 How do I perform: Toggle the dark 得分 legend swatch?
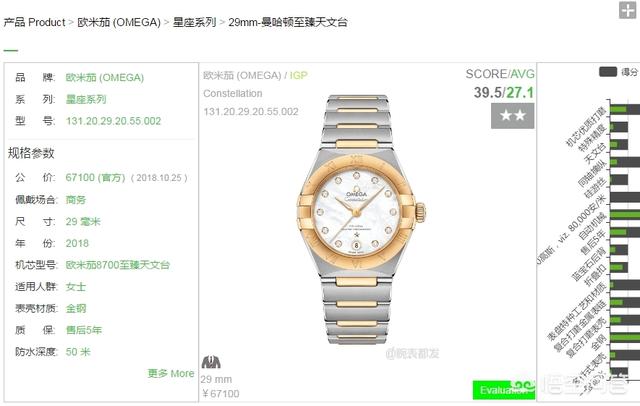click(x=607, y=72)
